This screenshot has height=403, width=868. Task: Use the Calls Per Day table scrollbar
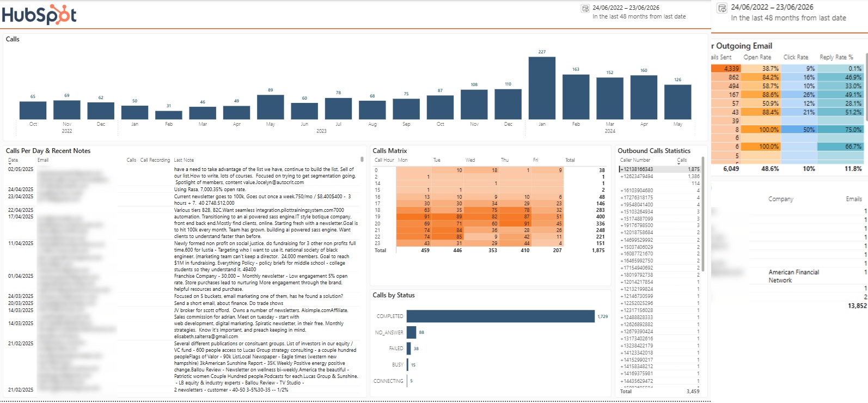point(362,160)
